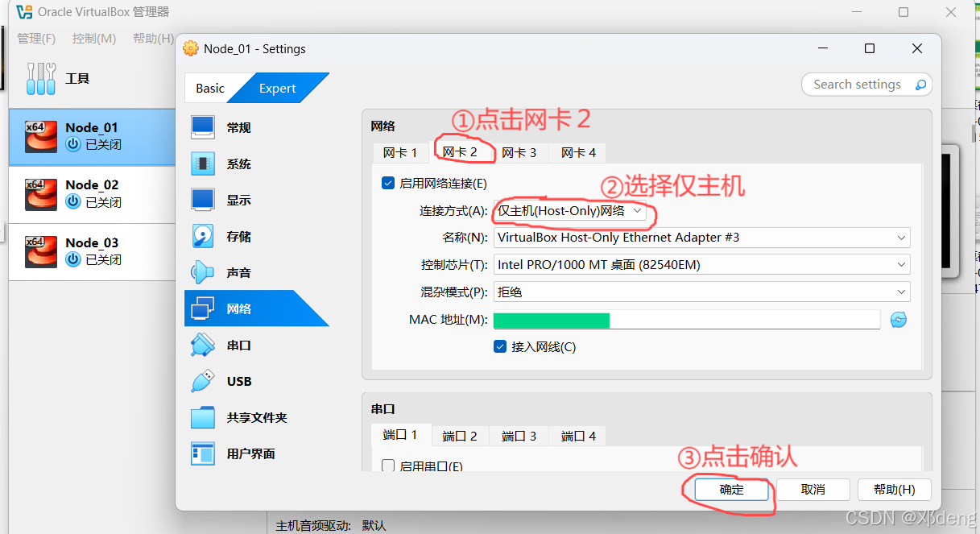Click the search magnifier icon
Screen dimensions: 980x534
(x=920, y=85)
